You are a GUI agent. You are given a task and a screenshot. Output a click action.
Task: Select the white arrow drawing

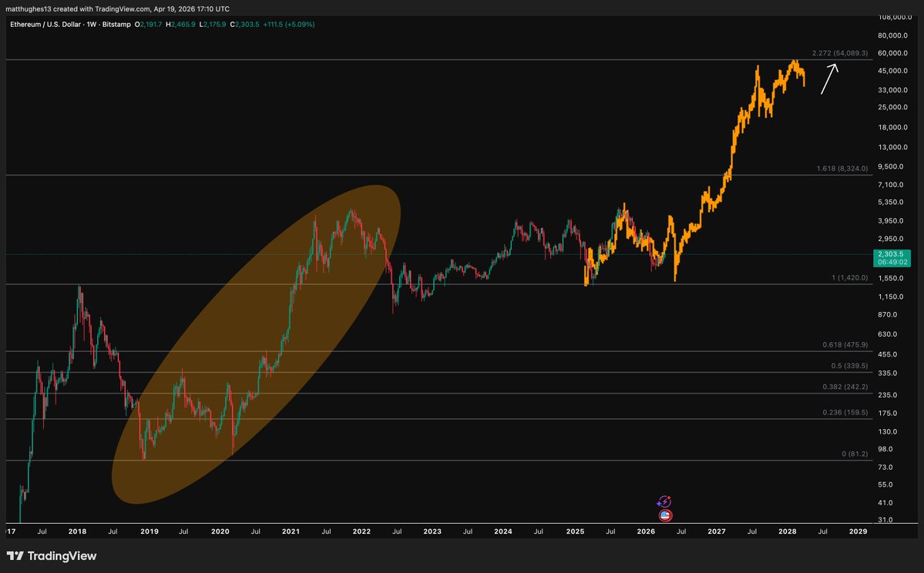click(829, 79)
